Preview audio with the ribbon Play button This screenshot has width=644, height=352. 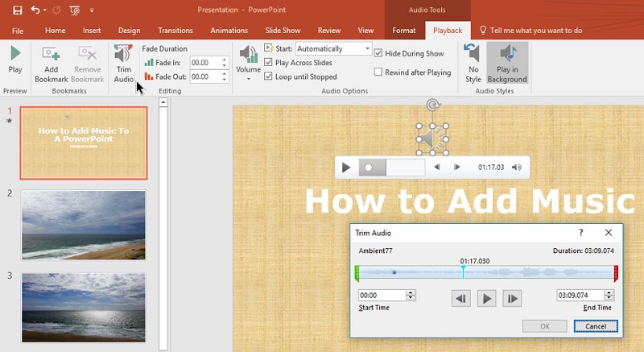click(x=15, y=60)
